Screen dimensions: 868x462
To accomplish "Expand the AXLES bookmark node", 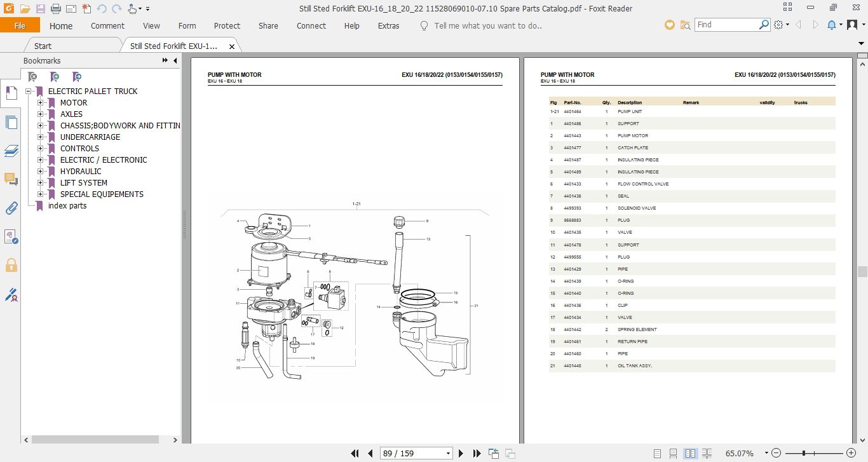I will pyautogui.click(x=40, y=114).
